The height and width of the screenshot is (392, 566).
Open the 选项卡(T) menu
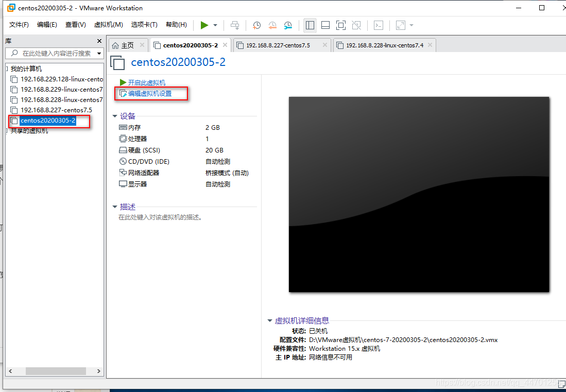tap(144, 25)
